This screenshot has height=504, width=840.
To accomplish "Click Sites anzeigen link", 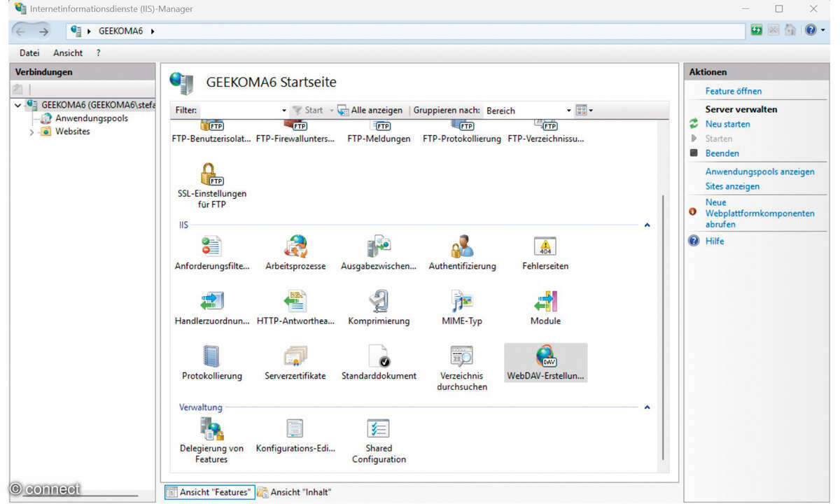I will [x=732, y=186].
